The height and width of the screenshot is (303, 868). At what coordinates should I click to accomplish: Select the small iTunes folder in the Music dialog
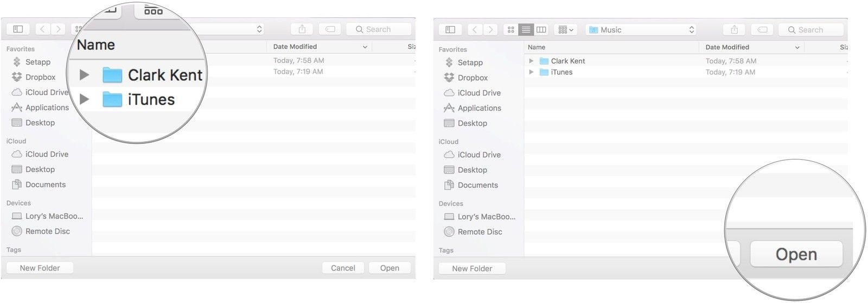point(561,72)
